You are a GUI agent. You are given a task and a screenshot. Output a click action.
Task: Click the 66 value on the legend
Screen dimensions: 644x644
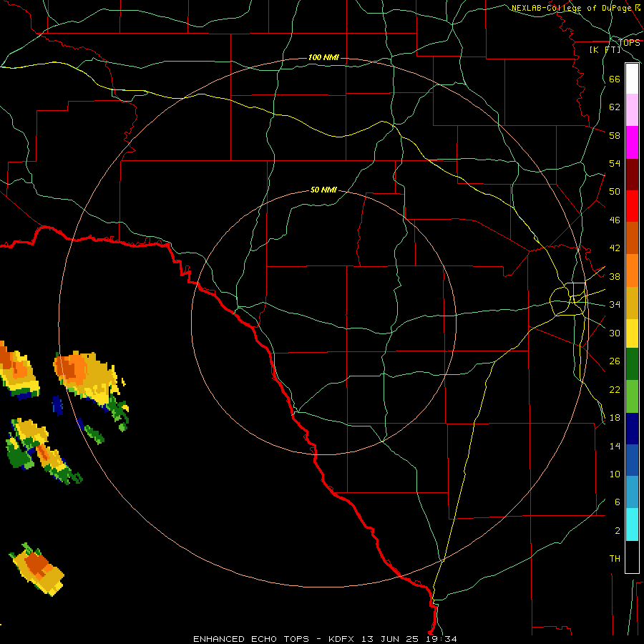(615, 79)
